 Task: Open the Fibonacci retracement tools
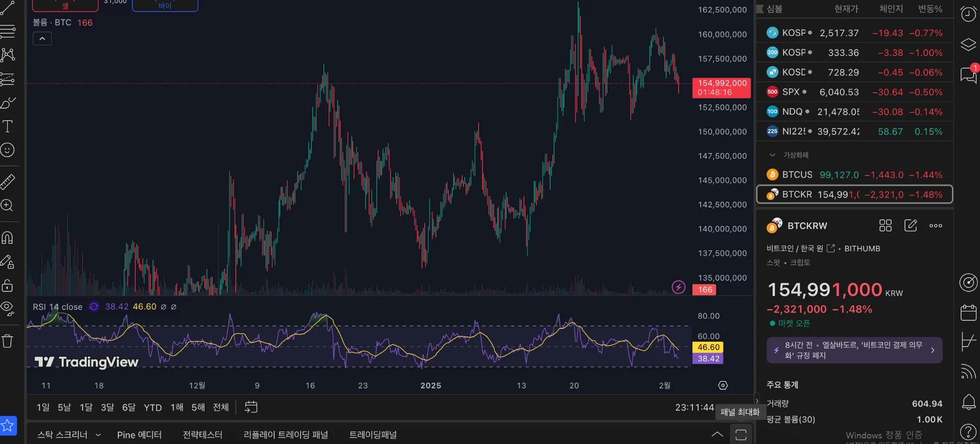(7, 32)
